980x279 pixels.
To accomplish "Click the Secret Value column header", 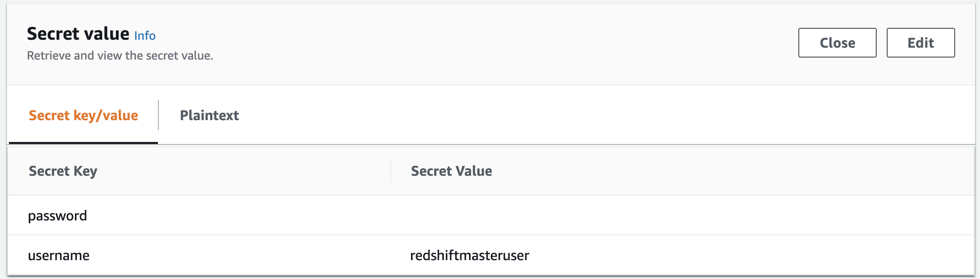I will pos(451,171).
